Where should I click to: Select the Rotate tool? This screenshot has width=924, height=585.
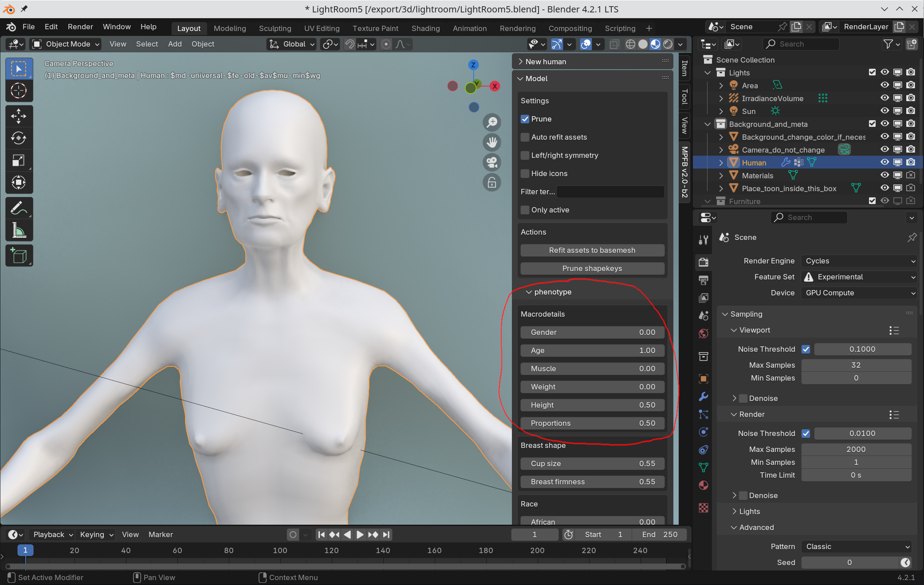tap(19, 138)
